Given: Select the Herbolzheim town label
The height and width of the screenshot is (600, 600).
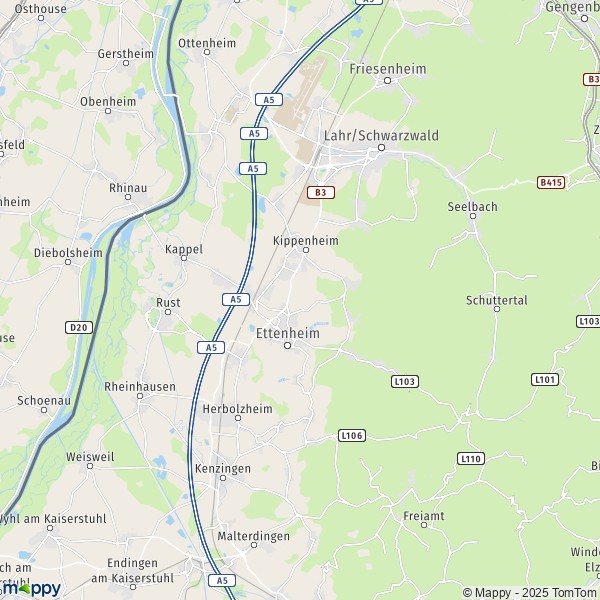Looking at the screenshot, I should coord(237,409).
